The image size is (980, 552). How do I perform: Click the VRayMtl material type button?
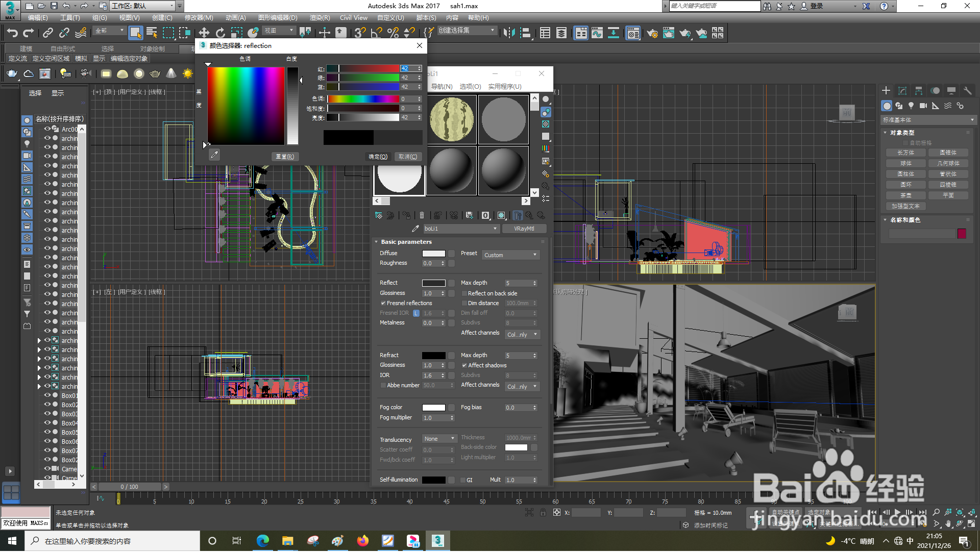click(524, 229)
